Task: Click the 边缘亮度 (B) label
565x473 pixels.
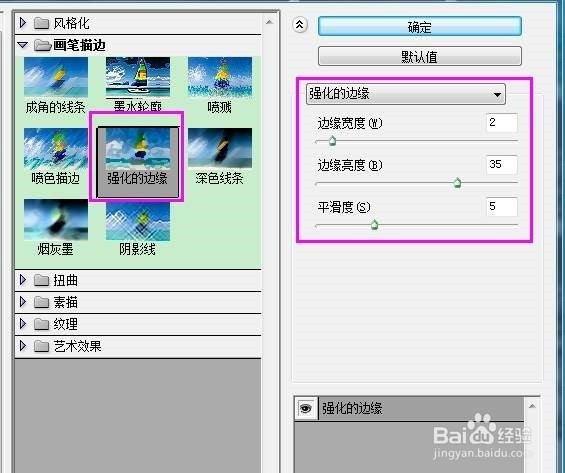Action: click(x=350, y=165)
